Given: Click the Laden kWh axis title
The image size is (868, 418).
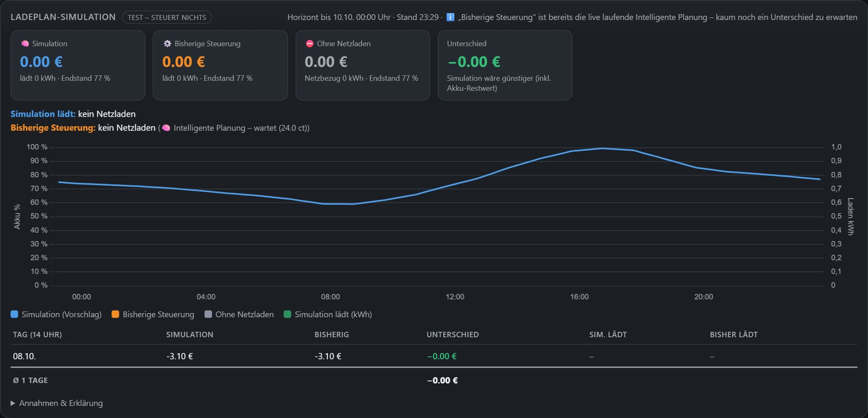Looking at the screenshot, I should 850,216.
